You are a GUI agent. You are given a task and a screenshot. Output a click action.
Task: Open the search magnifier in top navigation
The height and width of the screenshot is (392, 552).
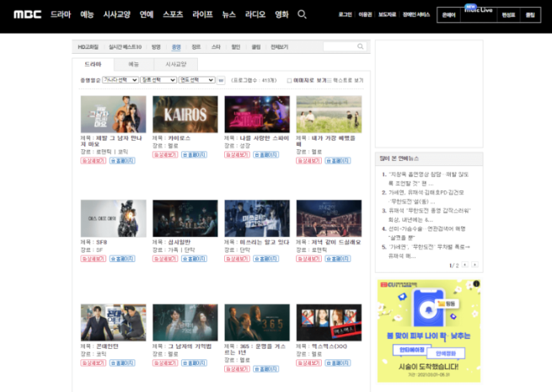(302, 14)
